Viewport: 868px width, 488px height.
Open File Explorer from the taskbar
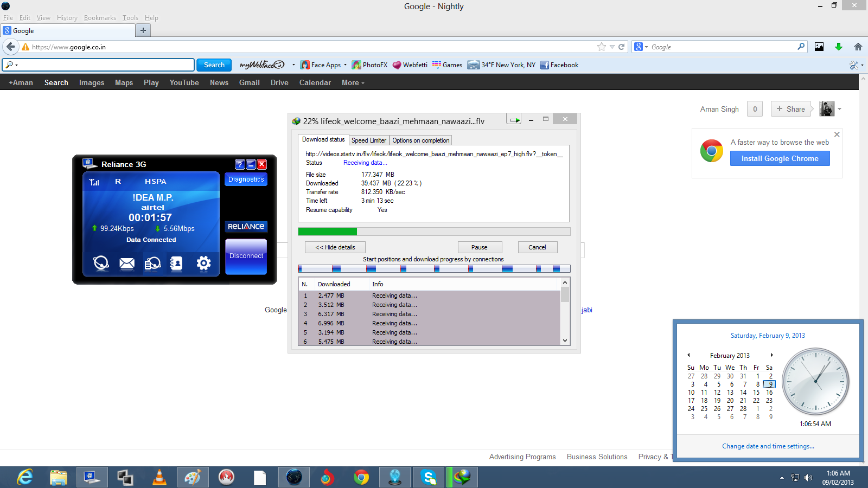pyautogui.click(x=59, y=477)
